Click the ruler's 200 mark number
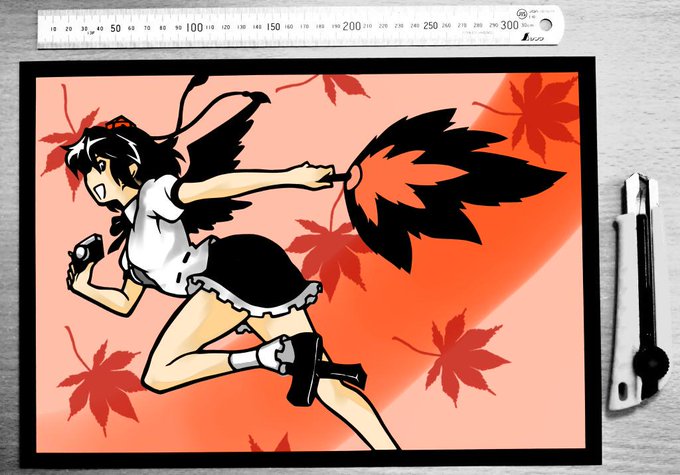This screenshot has height=475, width=680. pos(351,26)
